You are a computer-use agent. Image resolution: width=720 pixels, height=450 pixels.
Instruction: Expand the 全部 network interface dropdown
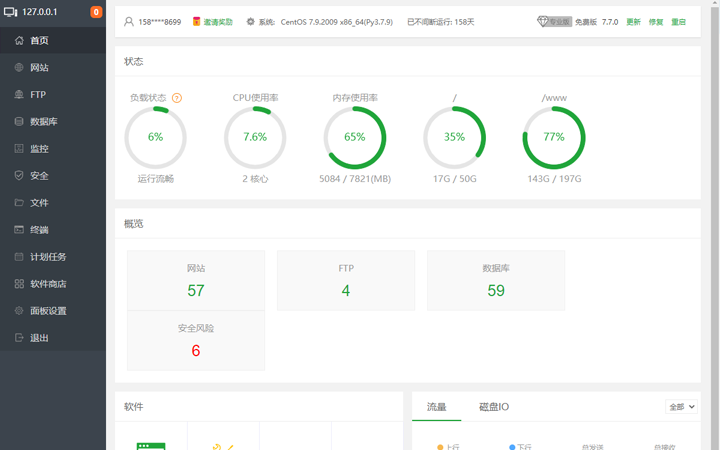click(x=681, y=407)
